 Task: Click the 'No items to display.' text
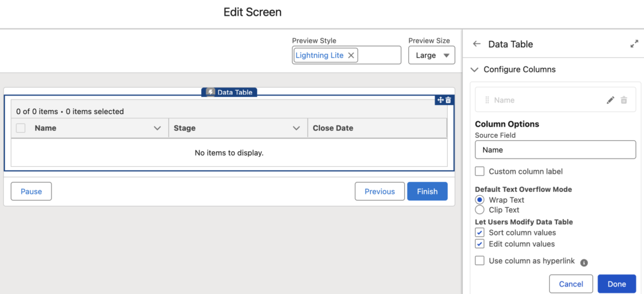point(229,153)
